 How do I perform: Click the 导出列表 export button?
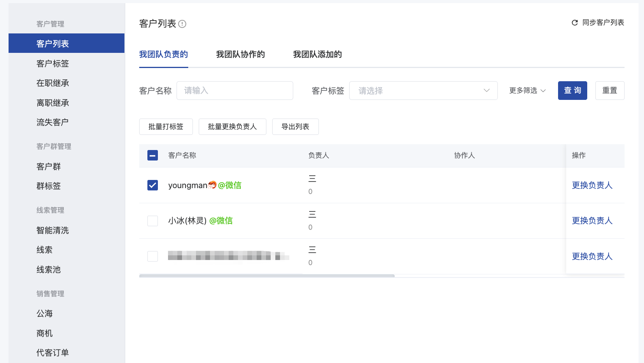click(296, 127)
